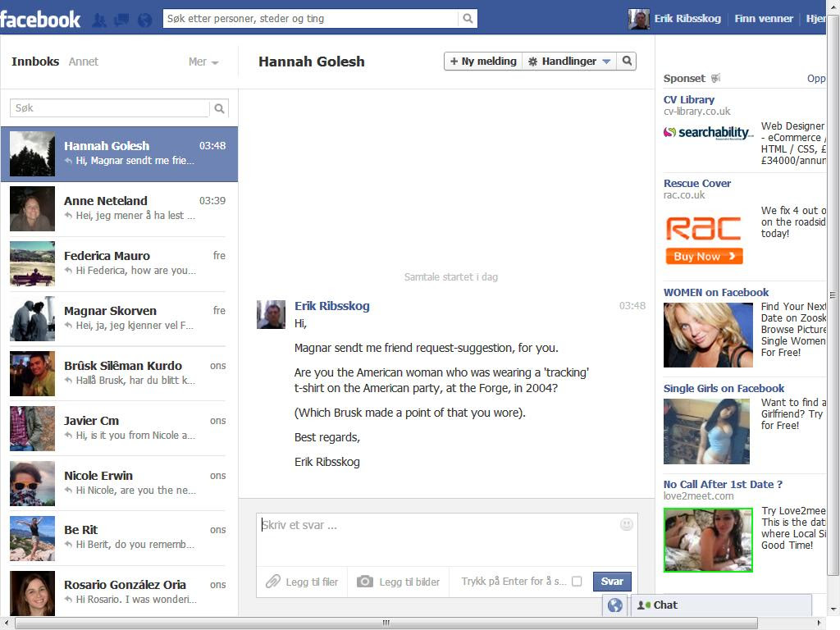
Task: Open Federica Mauro conversation
Action: (x=119, y=263)
